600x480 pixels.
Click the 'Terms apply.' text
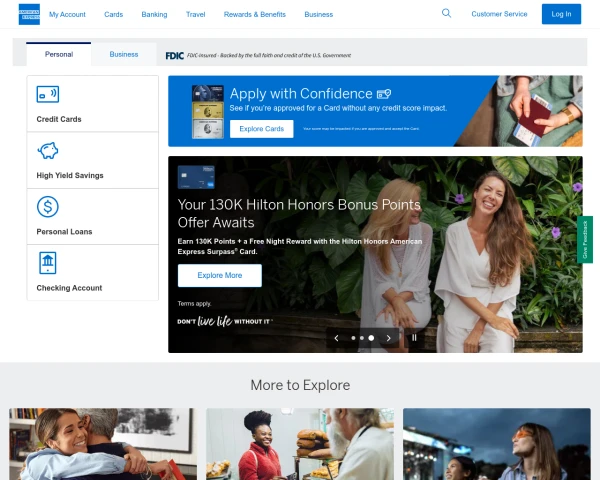tap(194, 304)
